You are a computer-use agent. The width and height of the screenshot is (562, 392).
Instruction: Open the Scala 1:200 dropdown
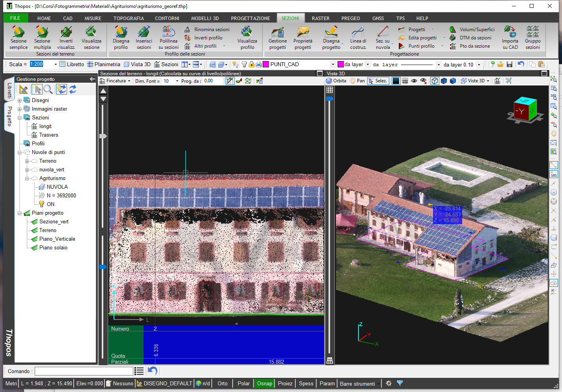tap(56, 65)
